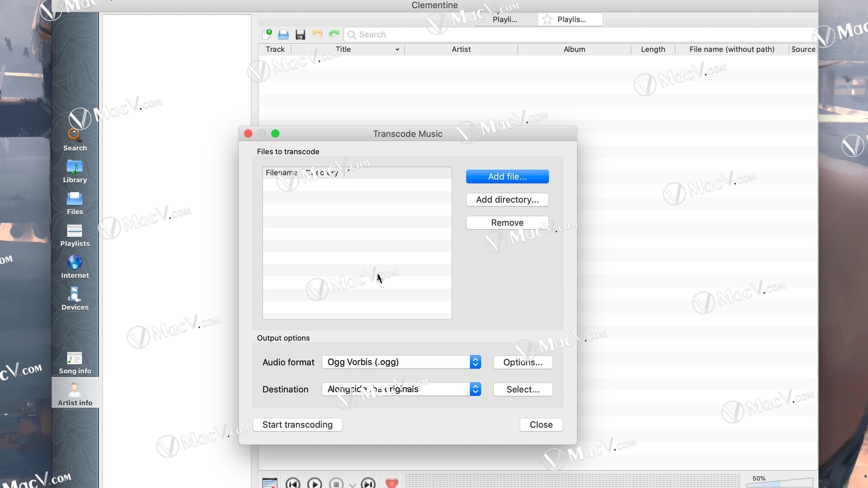Click the new playlist icon
Image resolution: width=868 pixels, height=488 pixels.
click(267, 34)
